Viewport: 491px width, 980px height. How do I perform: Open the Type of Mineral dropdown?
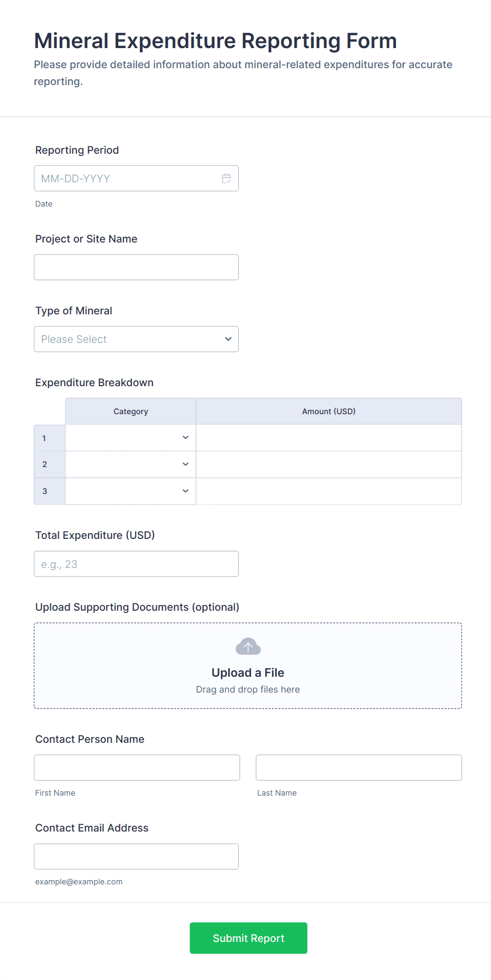(136, 339)
